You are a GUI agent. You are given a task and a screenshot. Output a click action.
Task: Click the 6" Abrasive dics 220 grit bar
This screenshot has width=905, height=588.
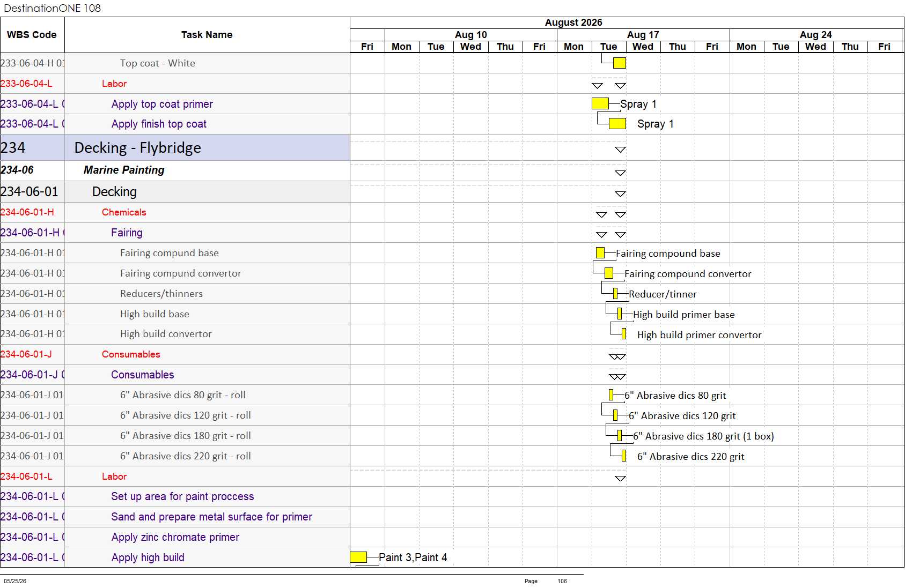coord(624,456)
